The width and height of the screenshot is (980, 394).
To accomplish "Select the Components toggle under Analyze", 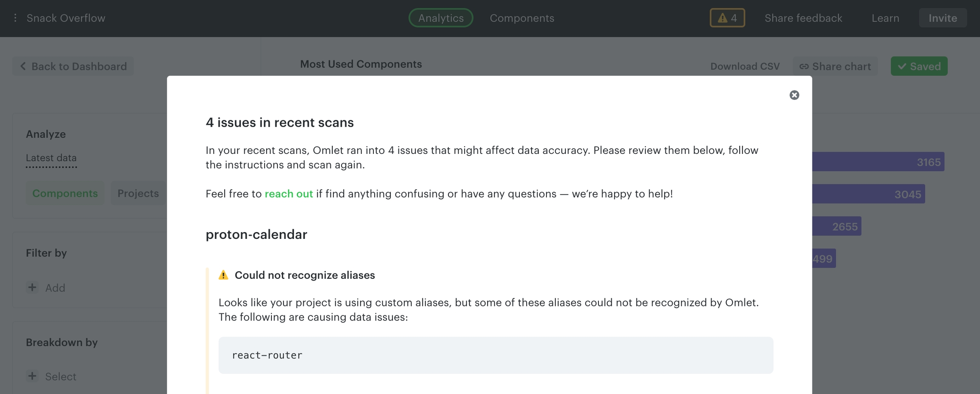I will click(65, 193).
